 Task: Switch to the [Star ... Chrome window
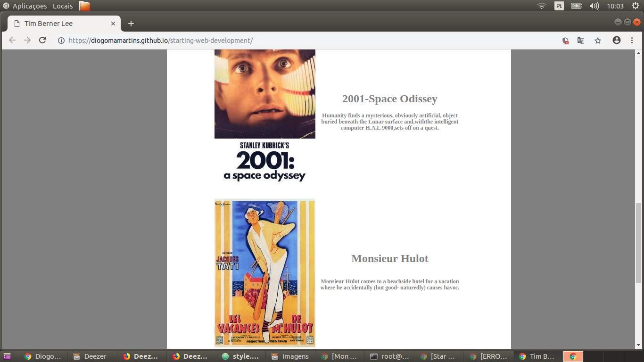pyautogui.click(x=438, y=356)
